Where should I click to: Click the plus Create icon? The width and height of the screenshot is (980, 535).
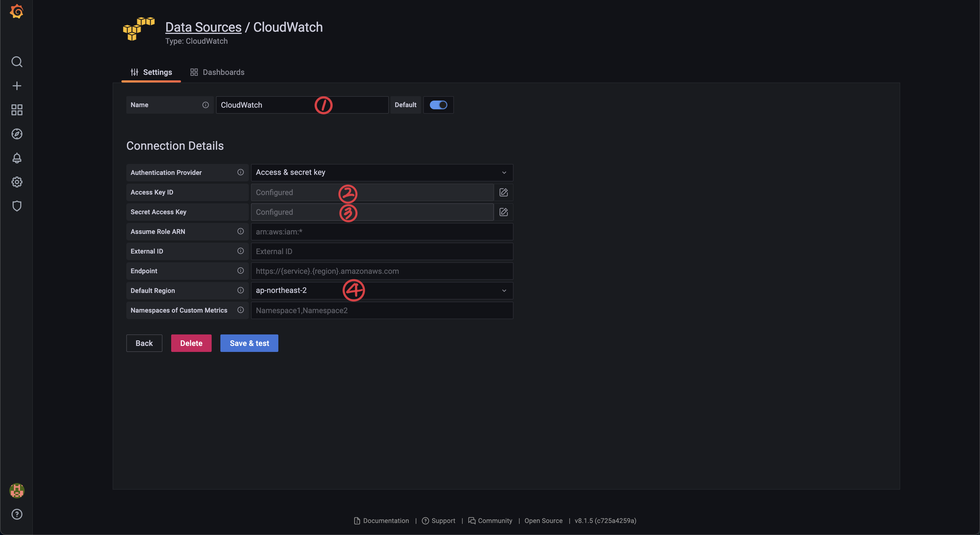(17, 86)
